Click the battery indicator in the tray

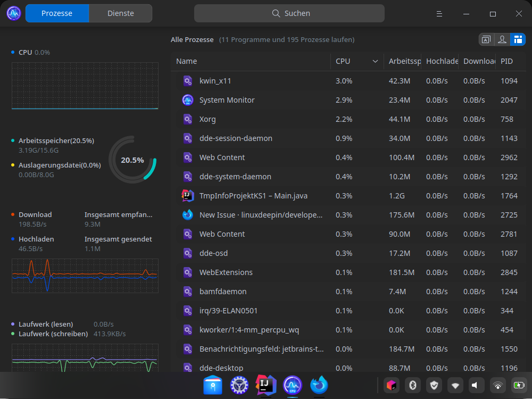518,385
